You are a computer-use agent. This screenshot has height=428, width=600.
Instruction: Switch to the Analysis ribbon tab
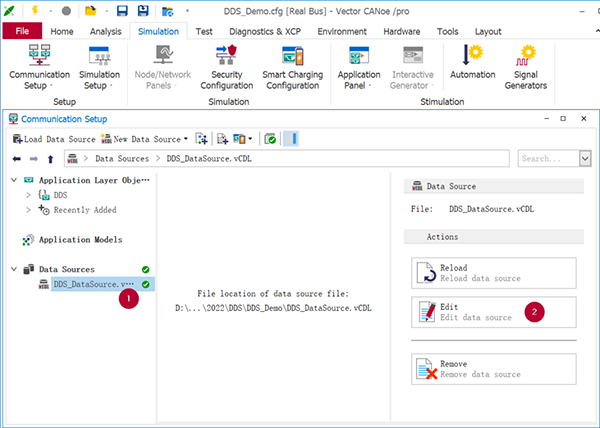(x=106, y=31)
